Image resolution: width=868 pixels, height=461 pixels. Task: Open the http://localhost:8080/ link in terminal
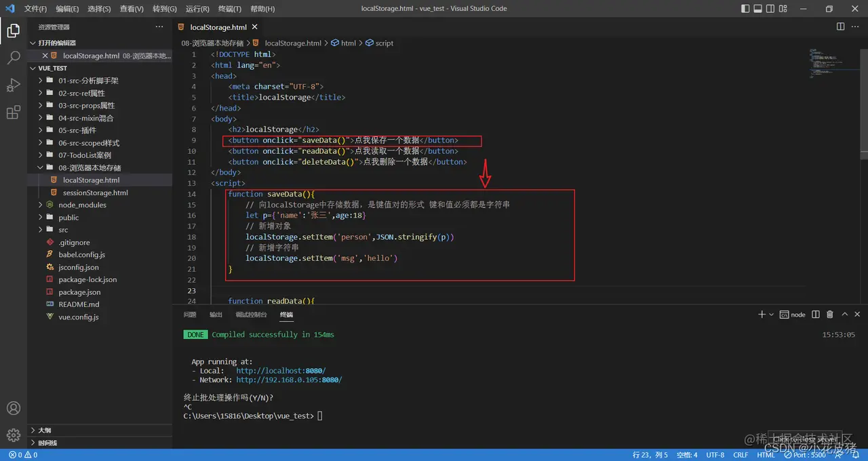281,371
